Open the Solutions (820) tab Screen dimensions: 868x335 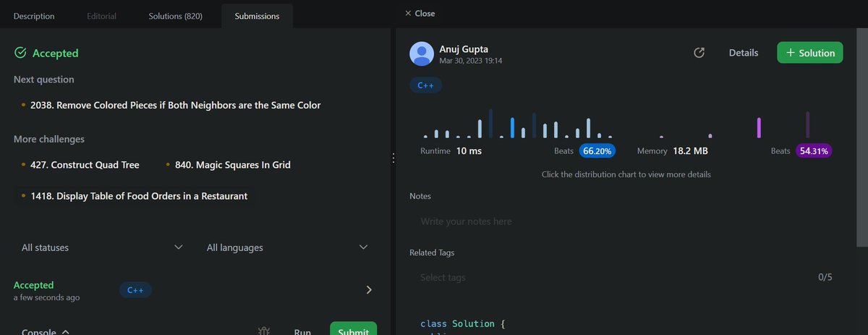(x=176, y=15)
